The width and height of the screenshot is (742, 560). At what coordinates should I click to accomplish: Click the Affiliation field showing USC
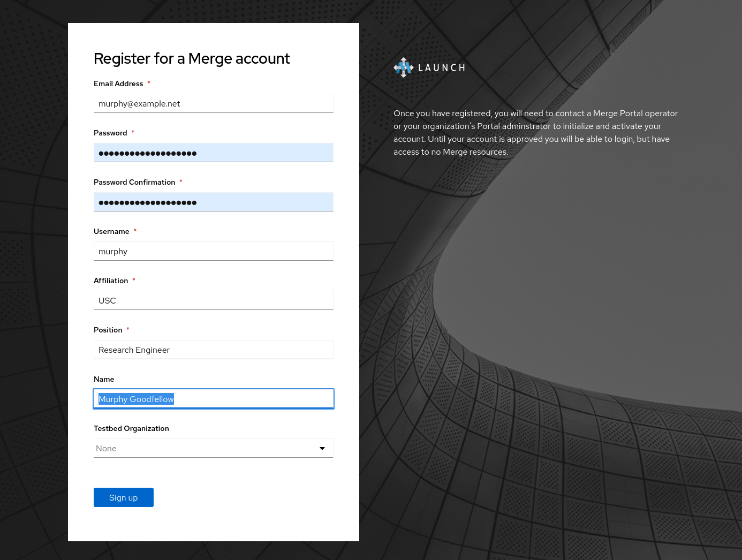coord(214,300)
